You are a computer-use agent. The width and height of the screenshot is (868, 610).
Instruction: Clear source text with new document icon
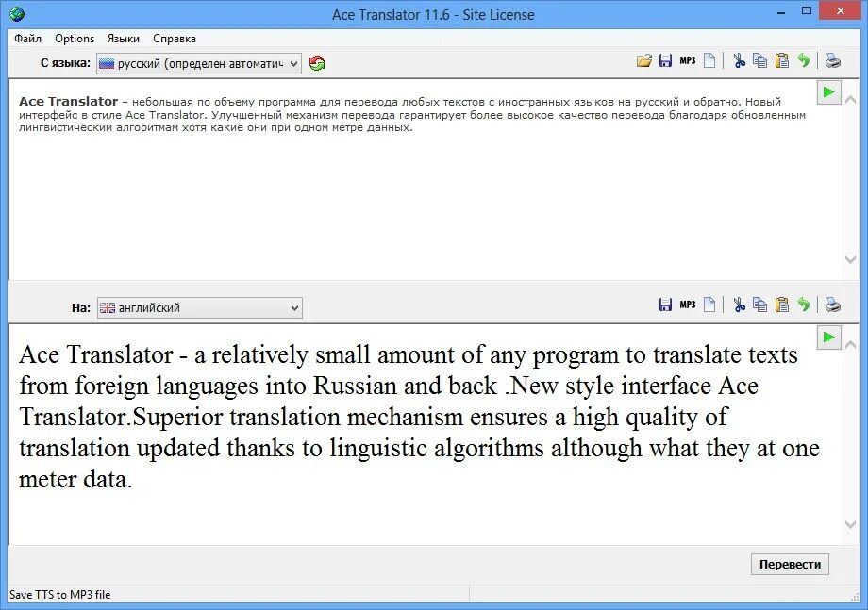tap(709, 61)
